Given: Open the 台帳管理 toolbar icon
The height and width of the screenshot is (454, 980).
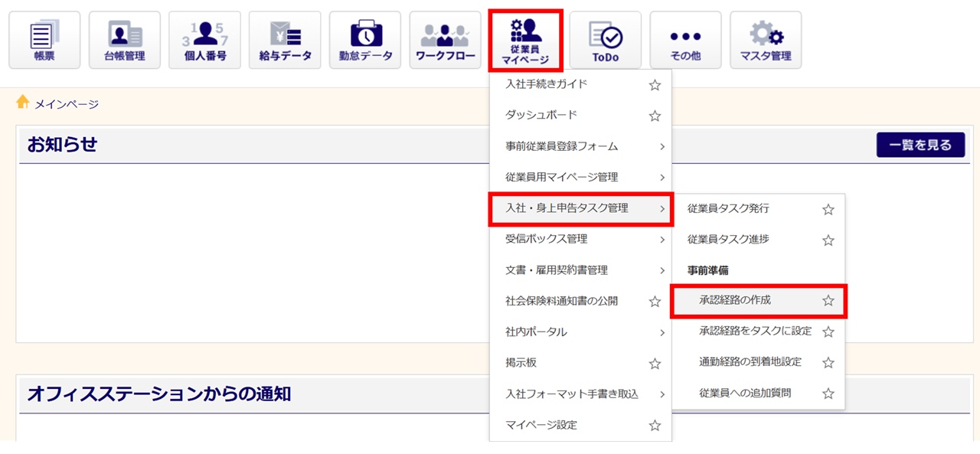Looking at the screenshot, I should point(125,40).
